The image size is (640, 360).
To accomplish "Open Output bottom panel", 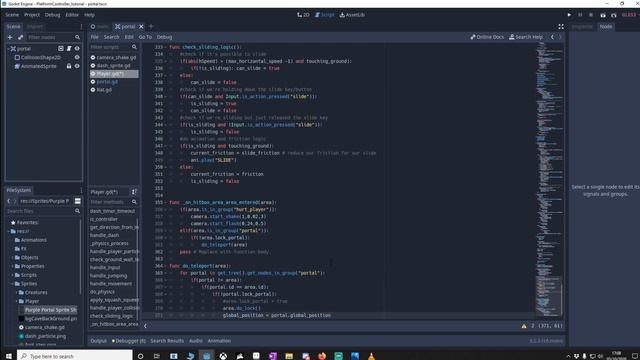I will [x=98, y=341].
